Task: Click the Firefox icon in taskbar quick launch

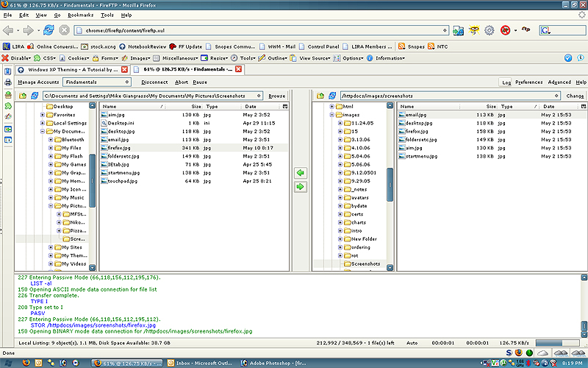Action: [26, 363]
